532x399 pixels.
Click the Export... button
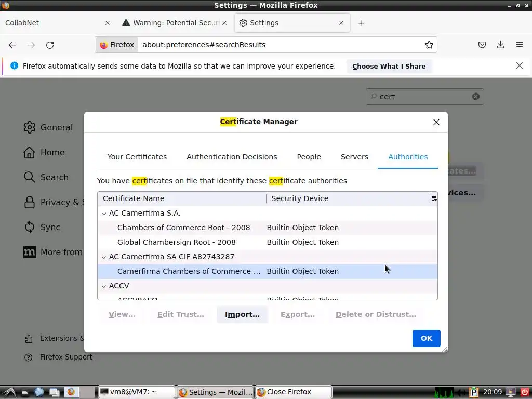298,314
